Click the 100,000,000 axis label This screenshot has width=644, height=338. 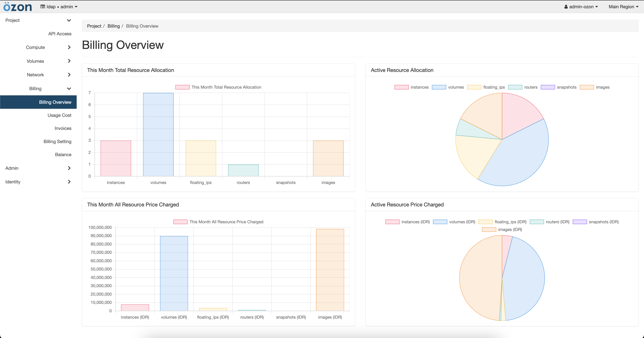click(x=100, y=228)
